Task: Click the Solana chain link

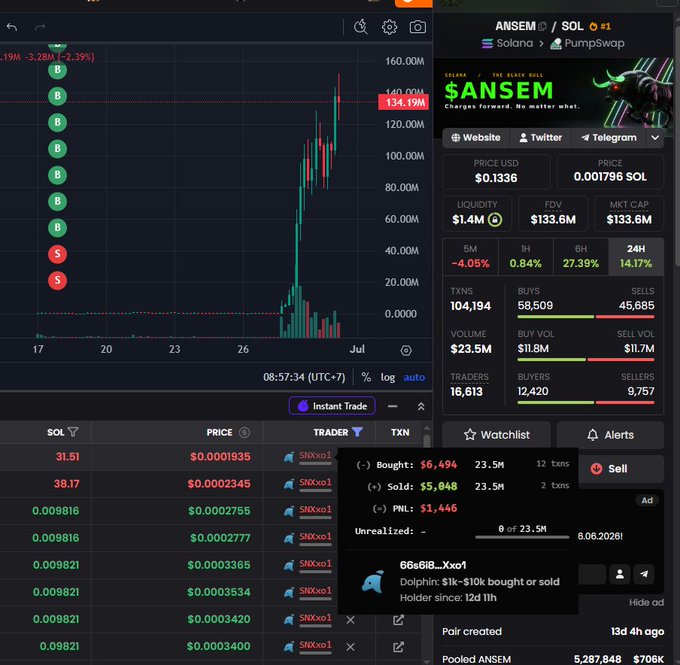Action: pyautogui.click(x=507, y=43)
